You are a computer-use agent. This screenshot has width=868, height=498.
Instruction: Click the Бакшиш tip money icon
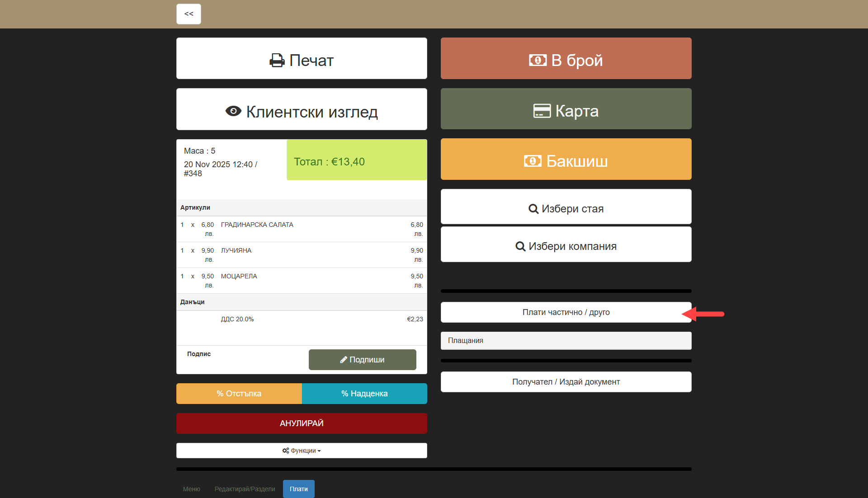pos(533,161)
